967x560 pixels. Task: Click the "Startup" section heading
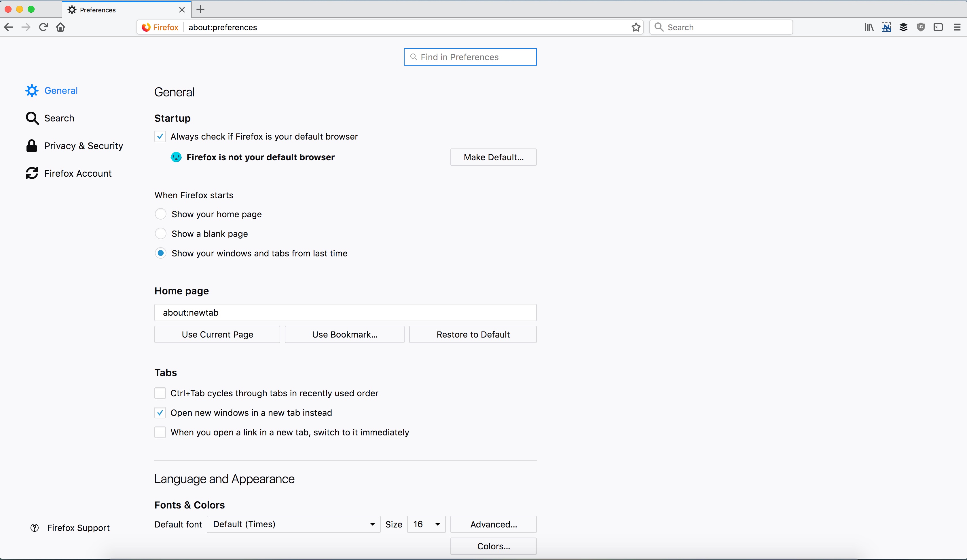172,119
